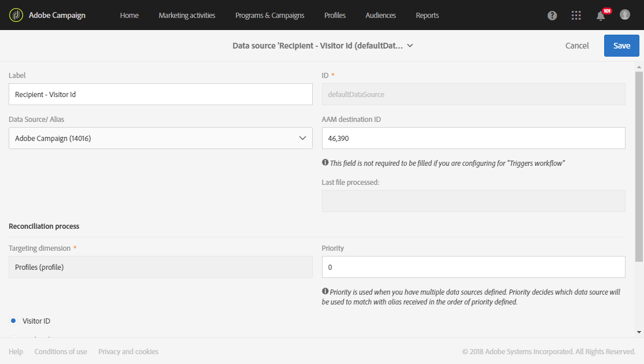This screenshot has height=364, width=644.
Task: Click the Save button
Action: click(x=621, y=46)
